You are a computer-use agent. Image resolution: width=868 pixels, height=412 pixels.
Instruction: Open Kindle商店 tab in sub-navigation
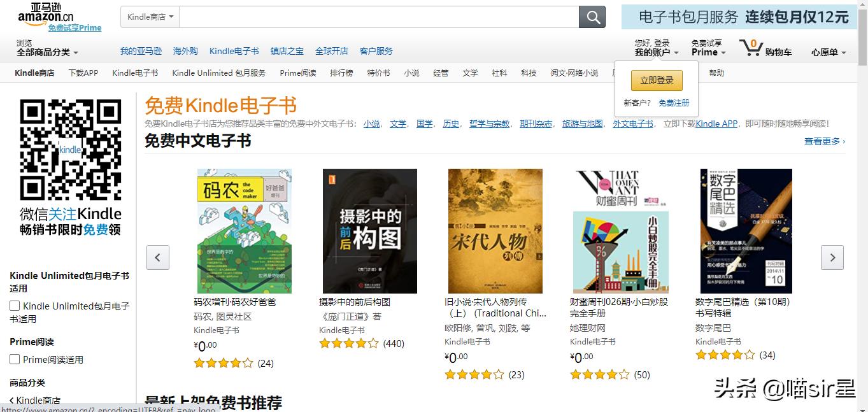(x=34, y=73)
